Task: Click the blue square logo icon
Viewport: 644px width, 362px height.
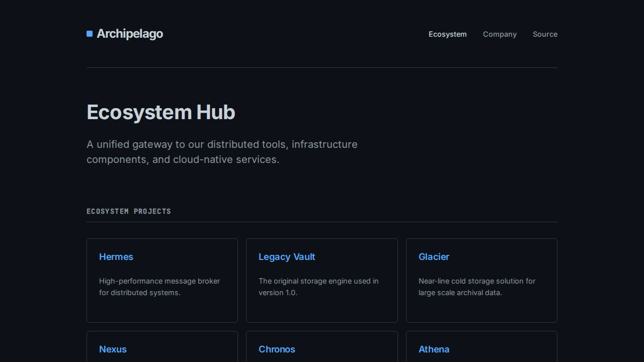Action: click(90, 34)
